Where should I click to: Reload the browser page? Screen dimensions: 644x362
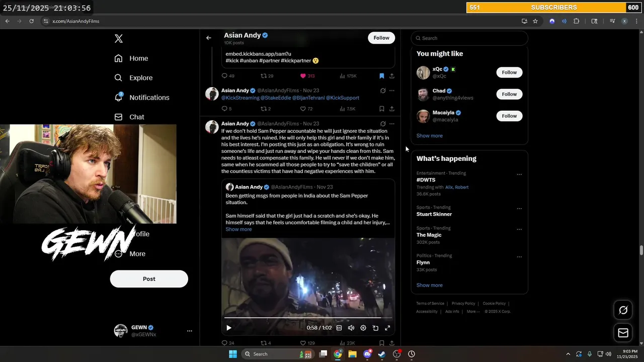click(x=31, y=21)
